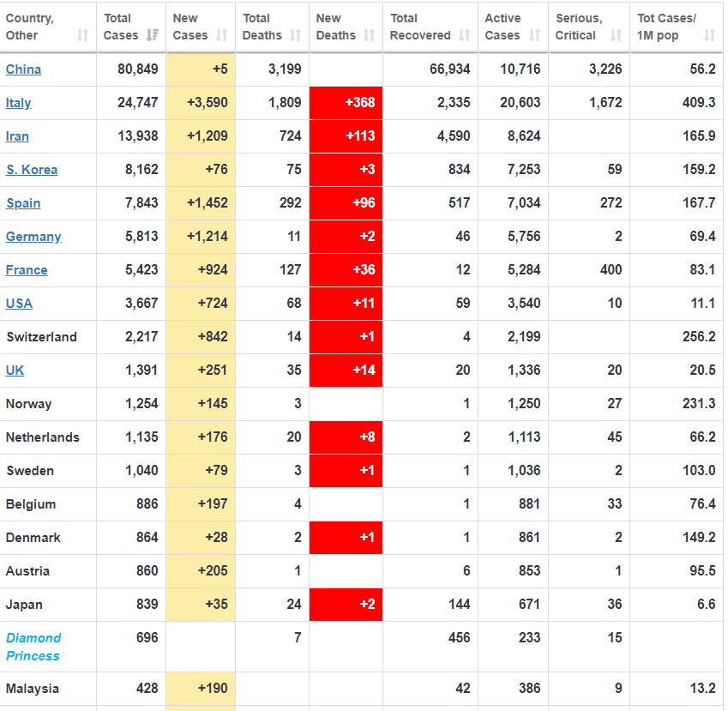The width and height of the screenshot is (728, 711).
Task: Open the China country link
Action: click(23, 69)
